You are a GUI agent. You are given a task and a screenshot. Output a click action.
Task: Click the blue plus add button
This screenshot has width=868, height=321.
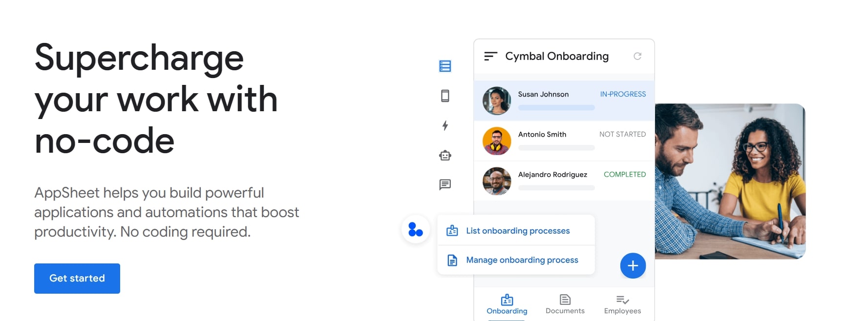[633, 266]
